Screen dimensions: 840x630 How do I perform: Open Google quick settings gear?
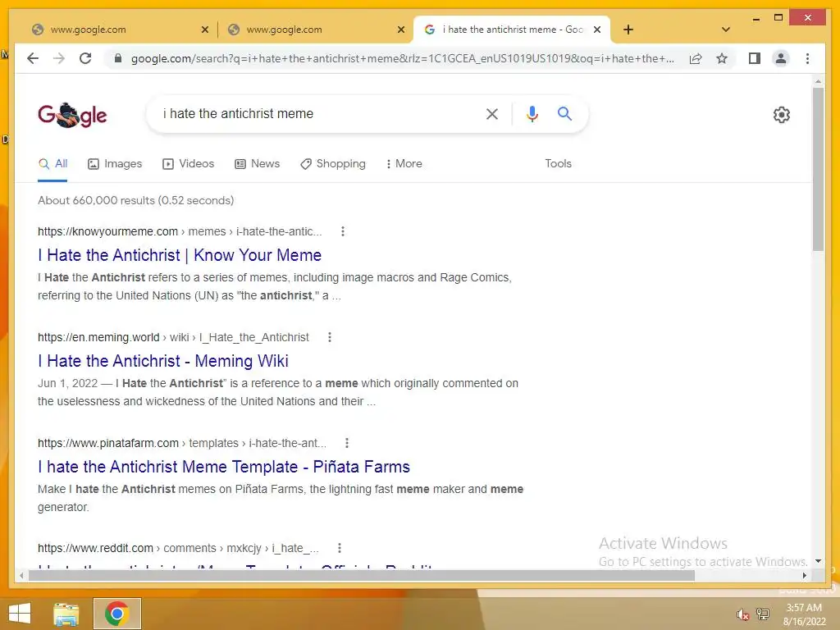(x=782, y=115)
